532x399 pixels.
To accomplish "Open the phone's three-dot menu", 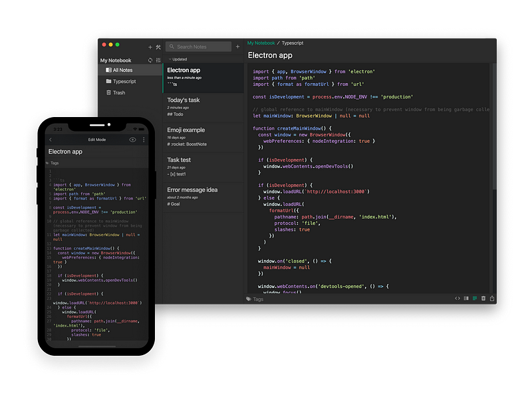I will click(144, 140).
